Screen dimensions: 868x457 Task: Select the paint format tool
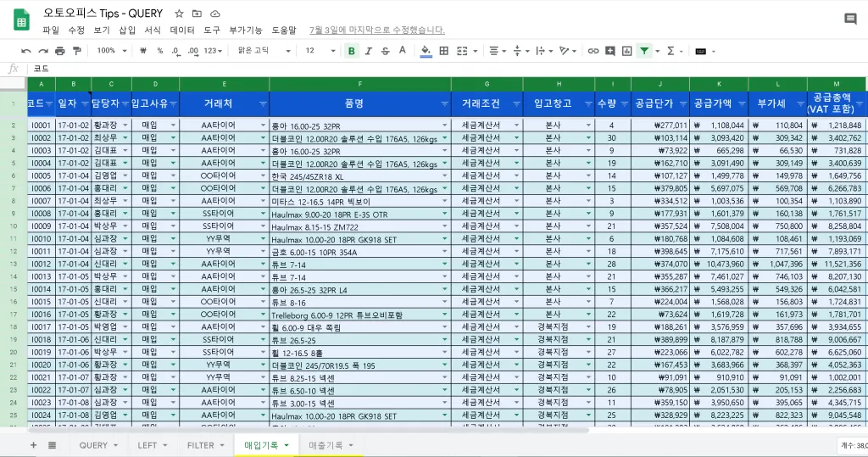[77, 51]
